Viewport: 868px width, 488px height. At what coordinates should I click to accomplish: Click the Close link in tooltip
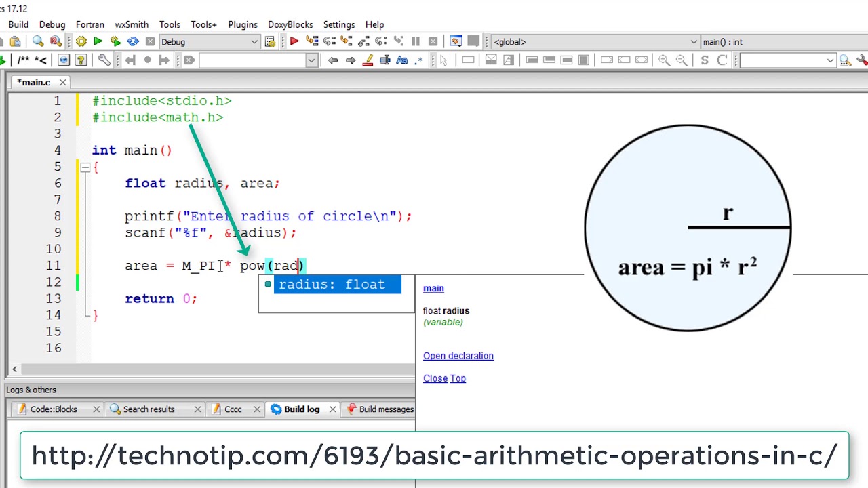point(435,378)
